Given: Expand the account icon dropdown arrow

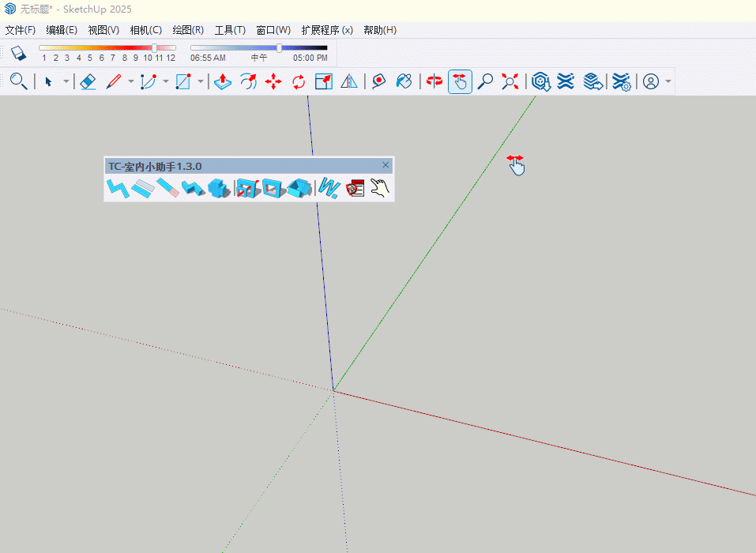Looking at the screenshot, I should click(668, 81).
